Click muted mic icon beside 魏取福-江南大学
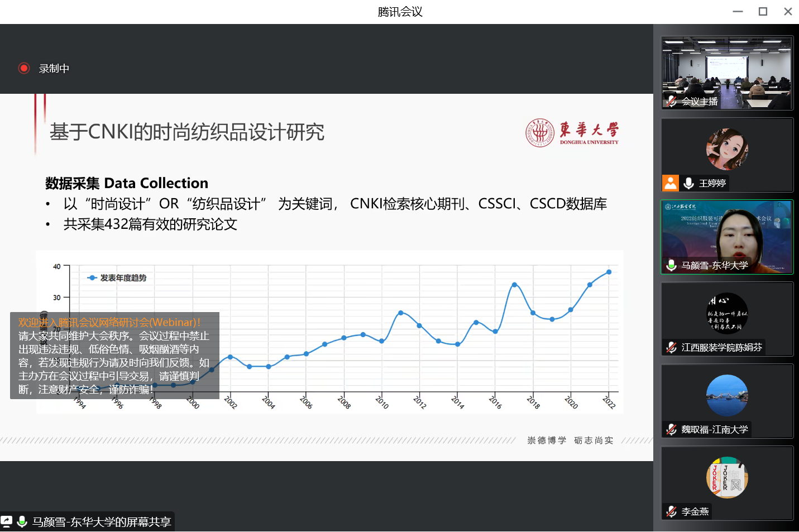 point(672,429)
